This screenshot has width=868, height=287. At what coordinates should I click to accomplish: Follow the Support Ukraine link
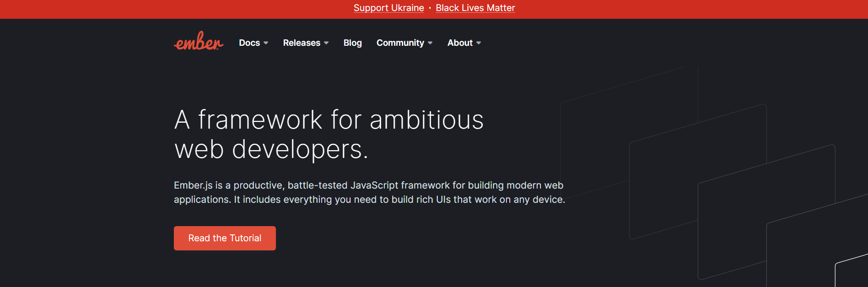389,8
